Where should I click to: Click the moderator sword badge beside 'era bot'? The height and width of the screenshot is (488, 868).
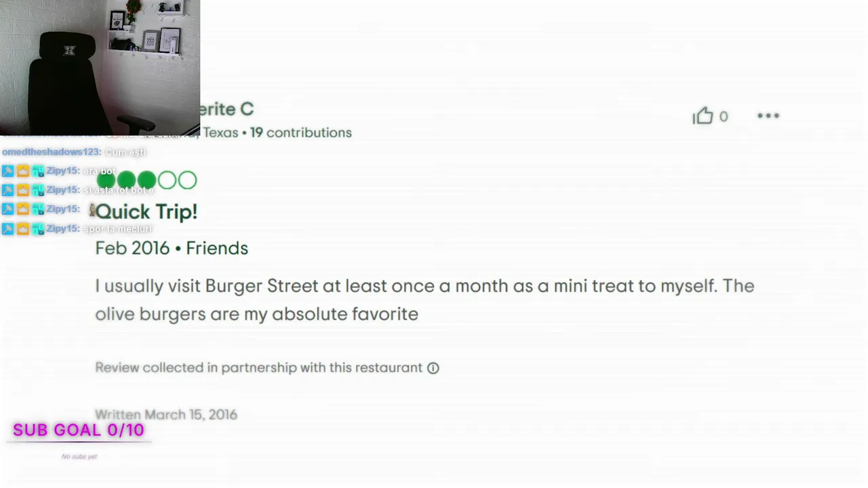point(8,171)
